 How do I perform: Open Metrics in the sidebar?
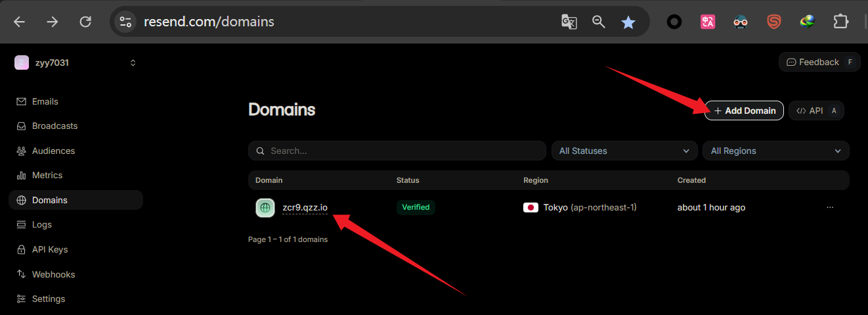pos(76,175)
